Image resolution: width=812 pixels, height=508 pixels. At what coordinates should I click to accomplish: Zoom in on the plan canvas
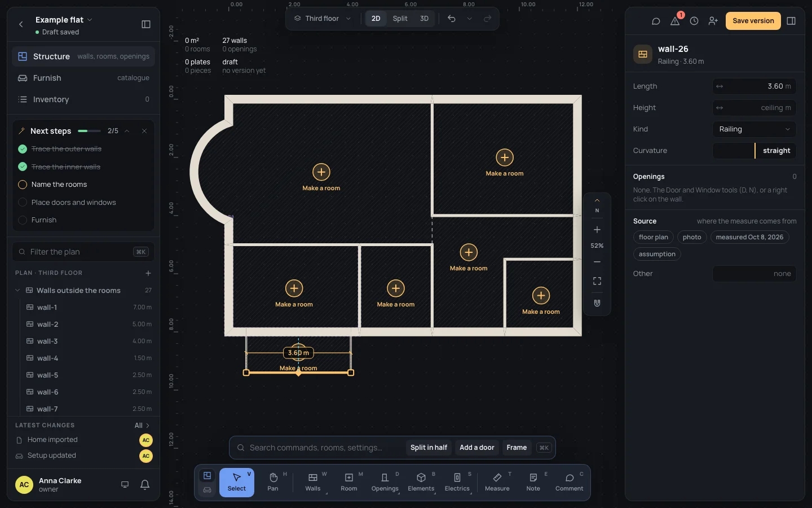click(x=597, y=230)
